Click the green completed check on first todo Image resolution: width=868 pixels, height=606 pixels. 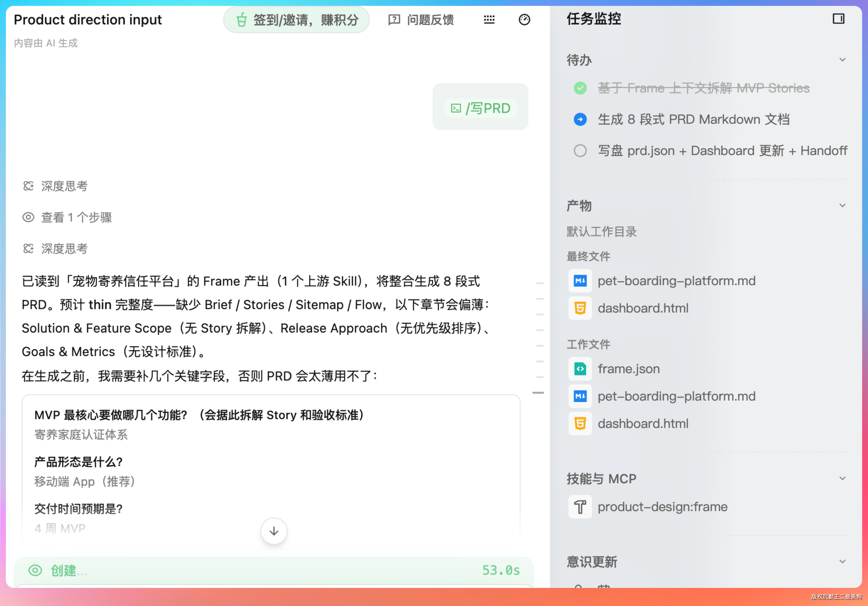(580, 88)
